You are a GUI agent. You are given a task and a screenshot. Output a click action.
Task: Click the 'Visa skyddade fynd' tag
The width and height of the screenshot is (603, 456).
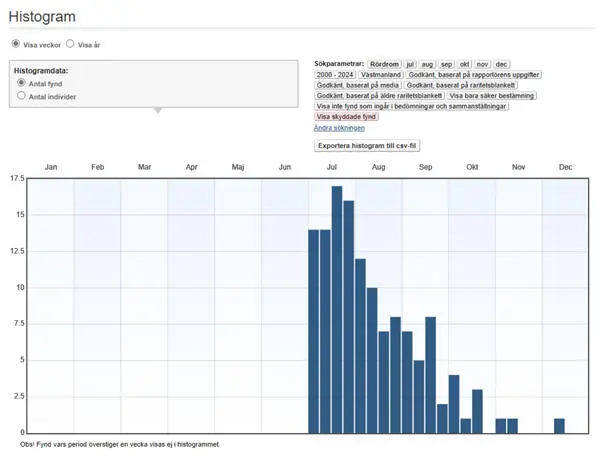pyautogui.click(x=346, y=117)
